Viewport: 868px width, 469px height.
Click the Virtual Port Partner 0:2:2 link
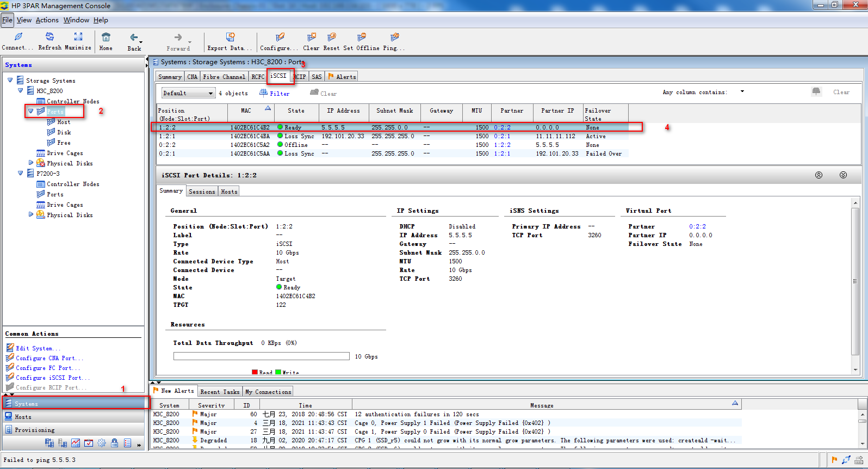click(697, 226)
